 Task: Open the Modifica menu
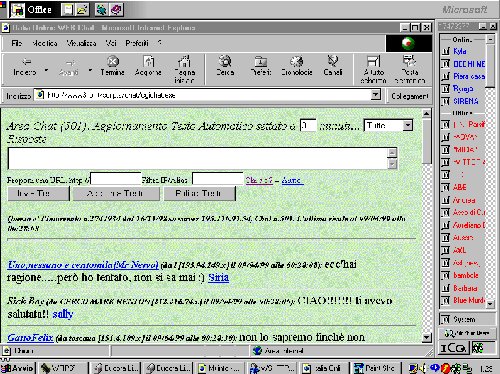45,43
